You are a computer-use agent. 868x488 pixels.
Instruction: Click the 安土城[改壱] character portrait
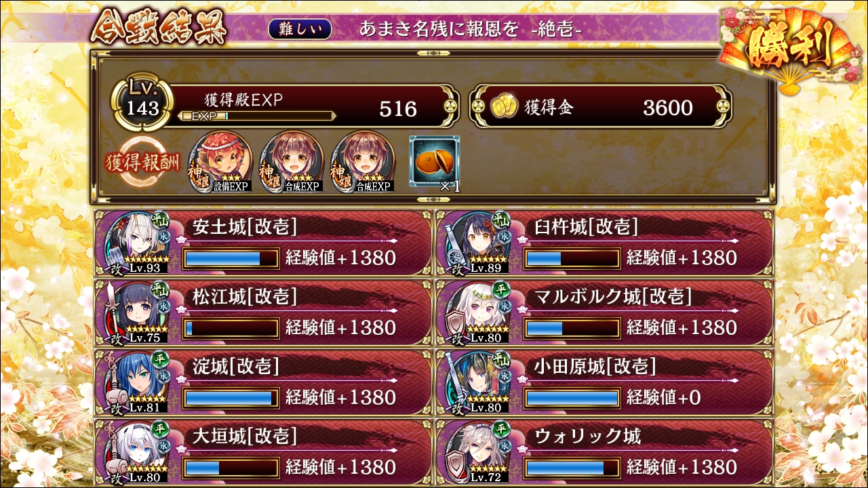(x=136, y=242)
